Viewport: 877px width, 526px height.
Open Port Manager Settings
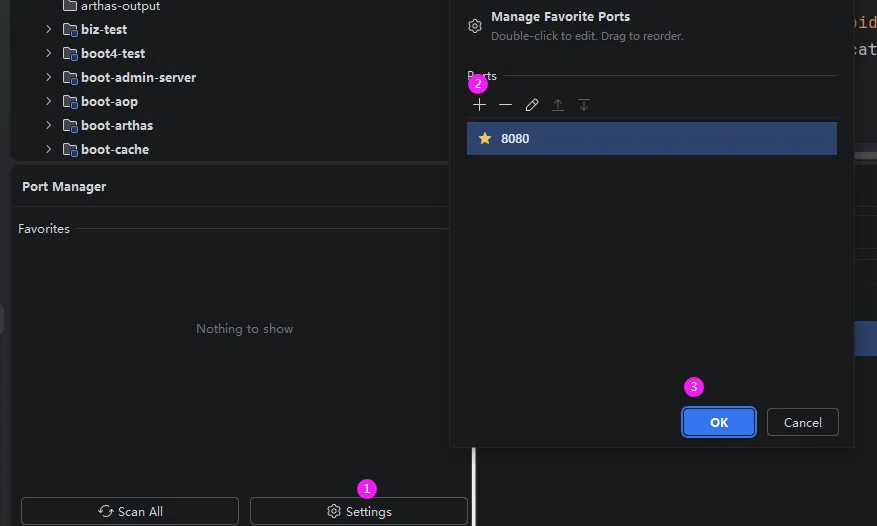(358, 511)
